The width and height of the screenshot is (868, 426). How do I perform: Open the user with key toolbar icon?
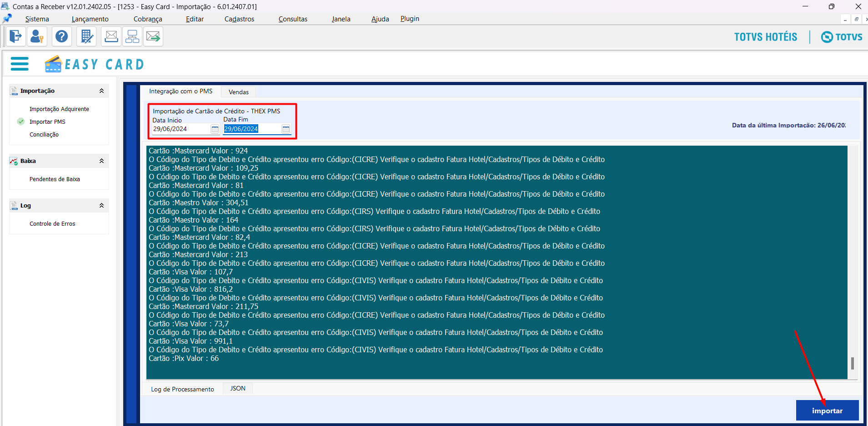click(x=37, y=36)
